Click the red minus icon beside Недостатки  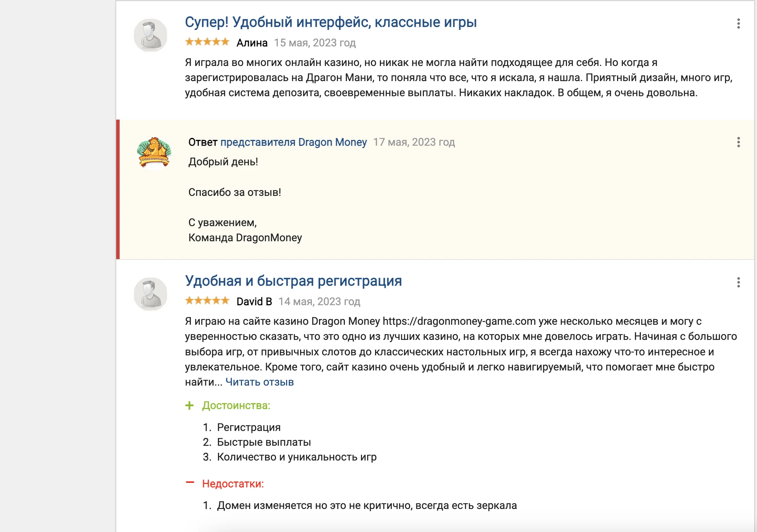point(190,483)
